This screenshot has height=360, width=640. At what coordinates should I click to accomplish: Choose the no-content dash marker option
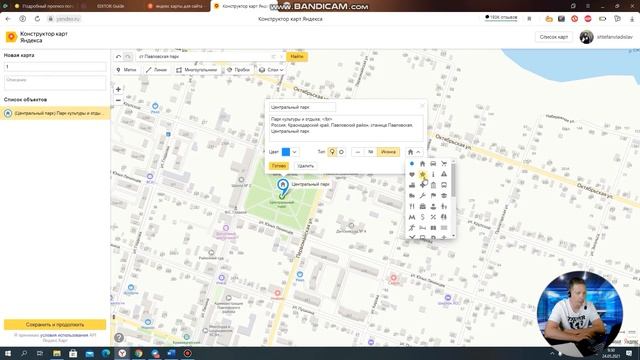pos(358,152)
